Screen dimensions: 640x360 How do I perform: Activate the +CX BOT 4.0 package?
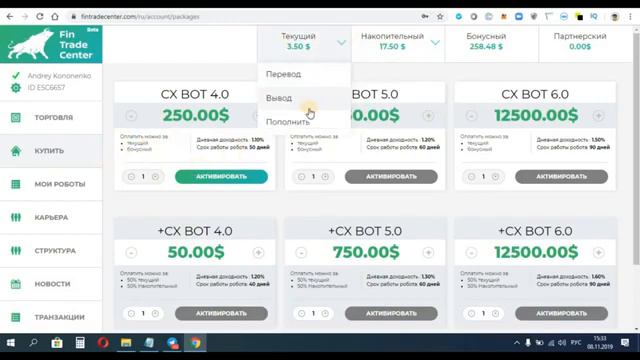point(221,313)
